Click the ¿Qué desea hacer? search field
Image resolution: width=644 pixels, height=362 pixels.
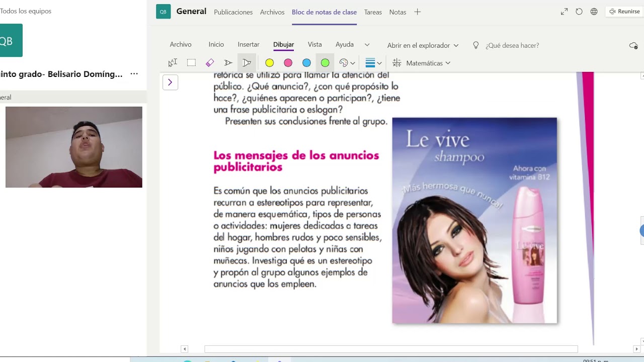(x=512, y=45)
